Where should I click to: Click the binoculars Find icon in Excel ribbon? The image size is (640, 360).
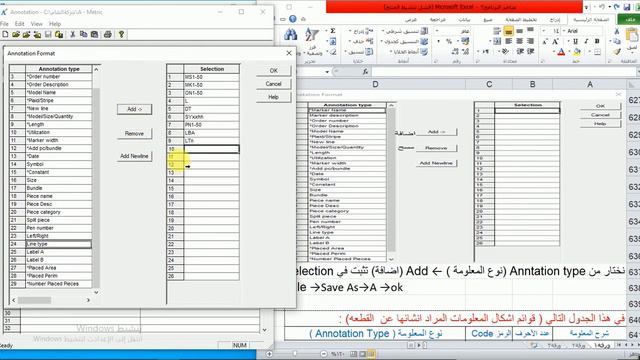point(291,35)
